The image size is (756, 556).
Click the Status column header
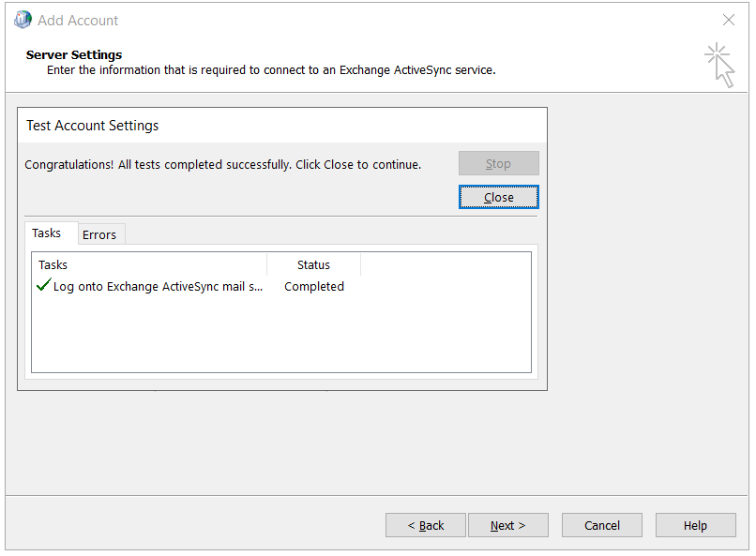(313, 265)
